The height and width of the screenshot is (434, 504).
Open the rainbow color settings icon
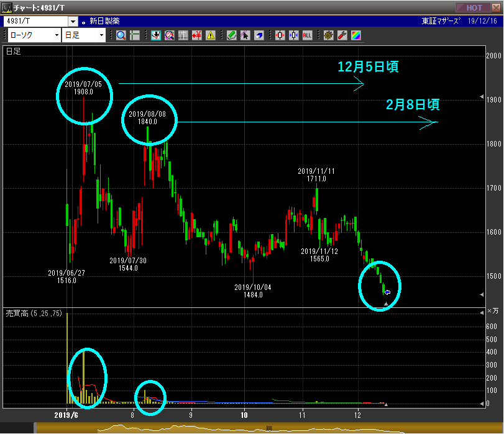point(355,35)
